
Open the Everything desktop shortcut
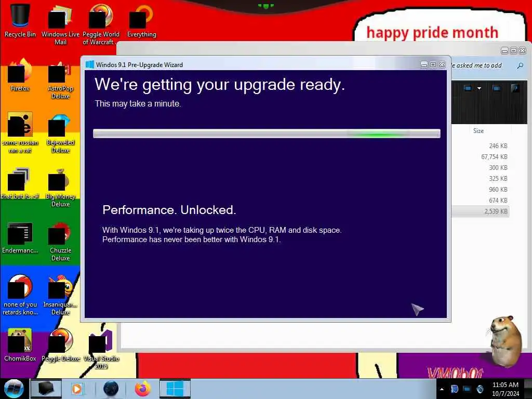coord(141,20)
